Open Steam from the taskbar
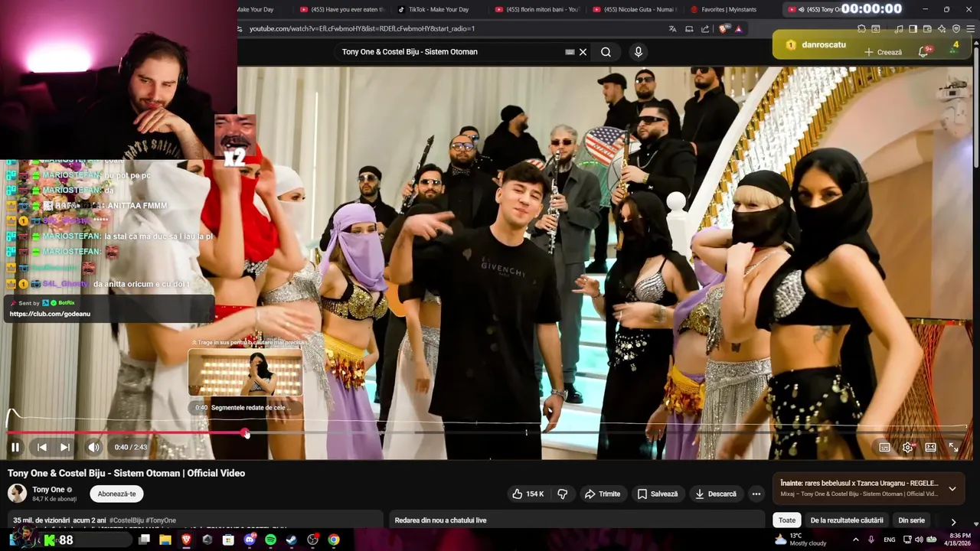The width and height of the screenshot is (980, 551). click(x=292, y=540)
